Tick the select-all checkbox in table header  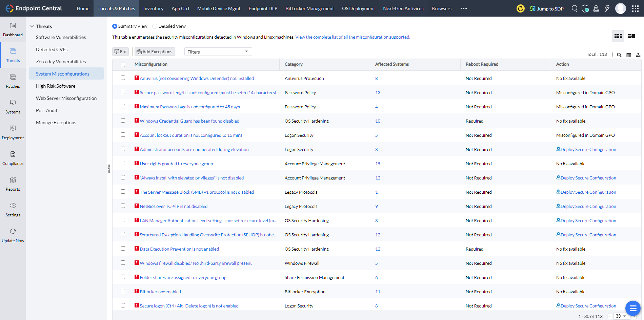(123, 65)
